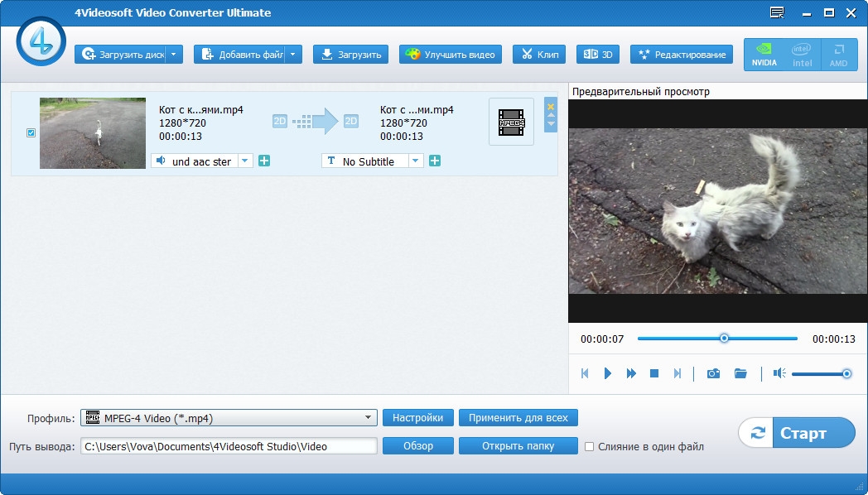Open the Клип toolbar item
The height and width of the screenshot is (495, 868).
(x=539, y=55)
